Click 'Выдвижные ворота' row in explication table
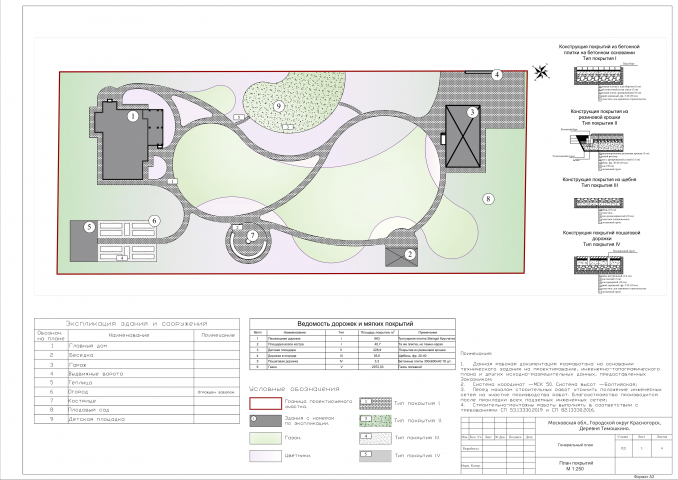 tap(137, 374)
